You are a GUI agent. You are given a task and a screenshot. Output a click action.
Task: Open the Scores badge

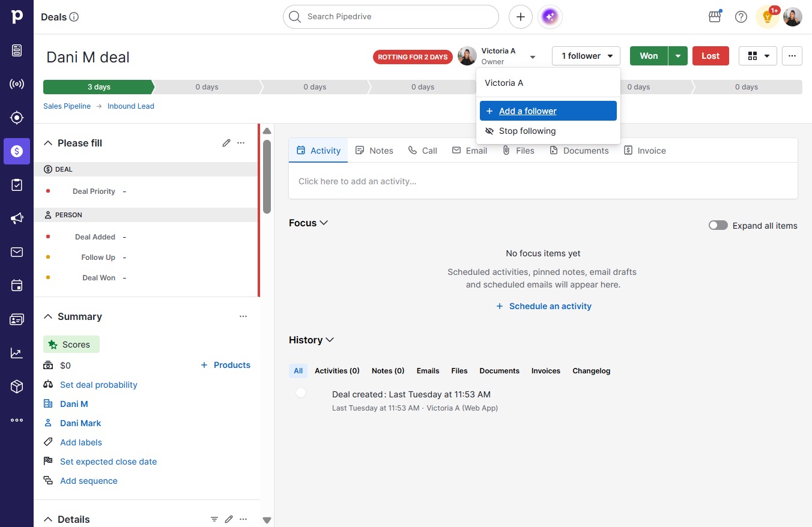tap(71, 345)
